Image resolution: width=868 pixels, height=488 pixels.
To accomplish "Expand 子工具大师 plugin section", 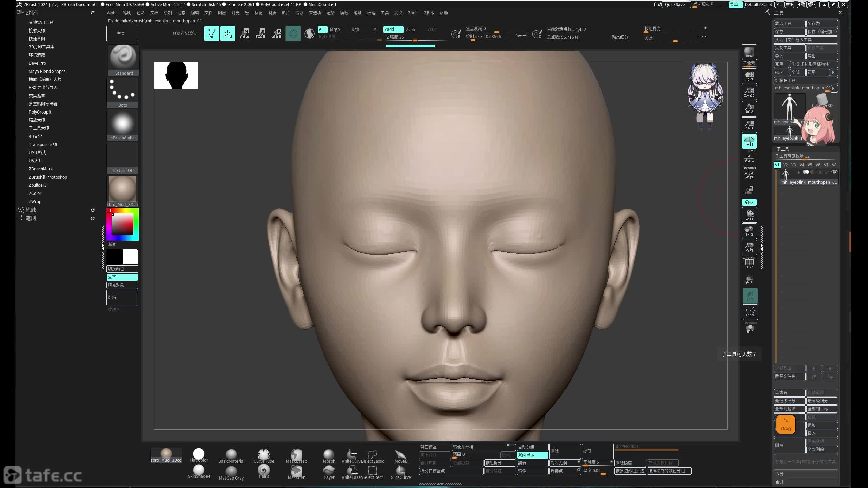I will [39, 128].
